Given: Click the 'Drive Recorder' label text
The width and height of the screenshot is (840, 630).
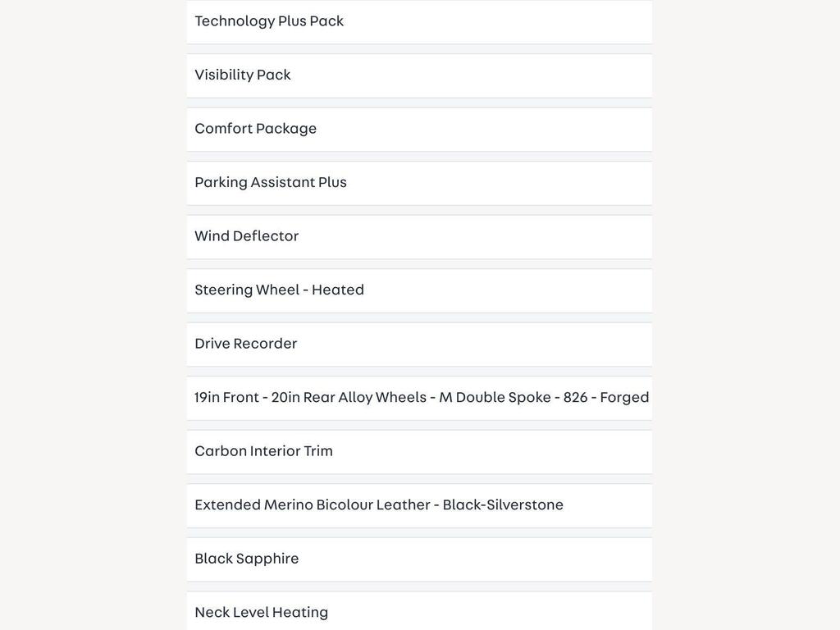Looking at the screenshot, I should [x=246, y=344].
